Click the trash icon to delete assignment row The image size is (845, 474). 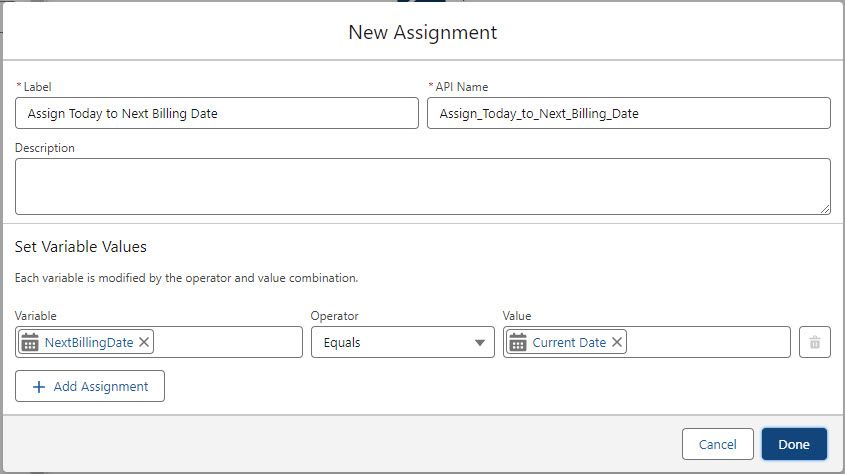tap(814, 342)
